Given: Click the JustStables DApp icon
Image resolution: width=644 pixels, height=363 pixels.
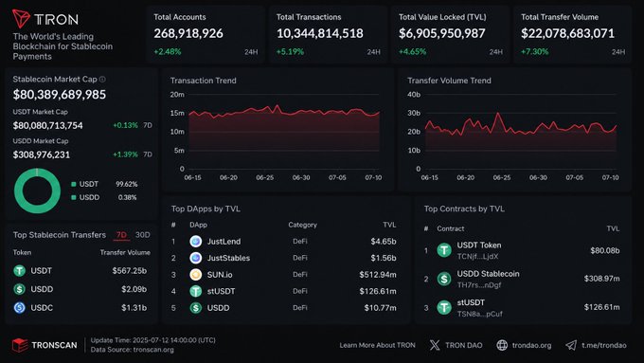Looking at the screenshot, I should [x=196, y=258].
